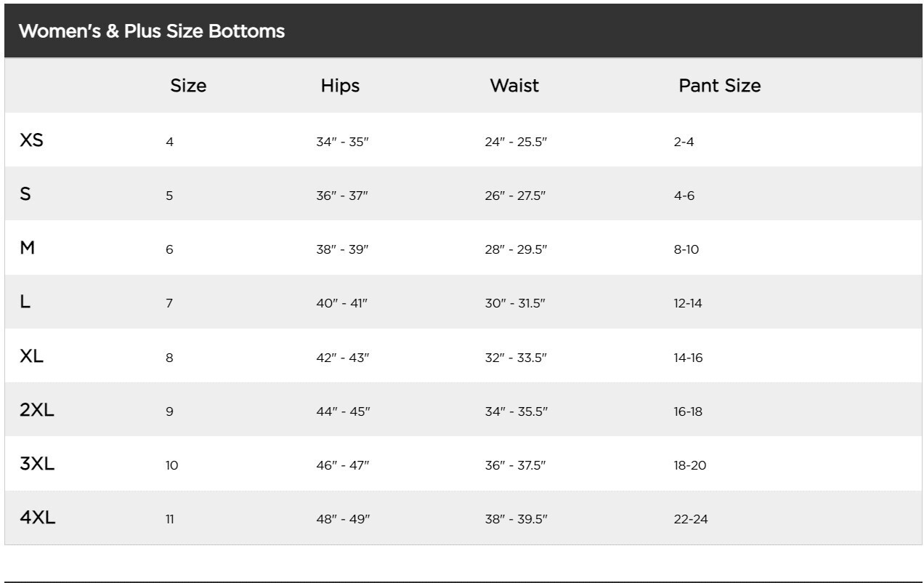Image resolution: width=924 pixels, height=583 pixels.
Task: Click pant size value 4-6
Action: tap(684, 196)
